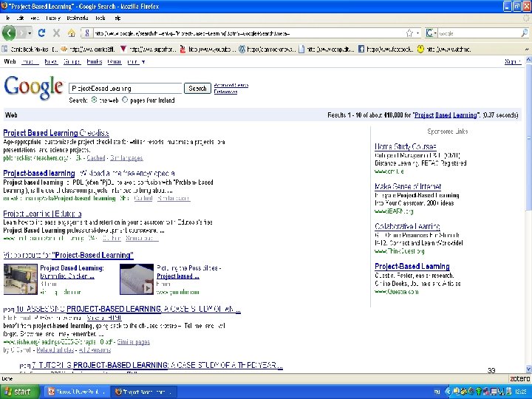
Task: Click the site identity icon in the address bar
Action: [x=87, y=33]
